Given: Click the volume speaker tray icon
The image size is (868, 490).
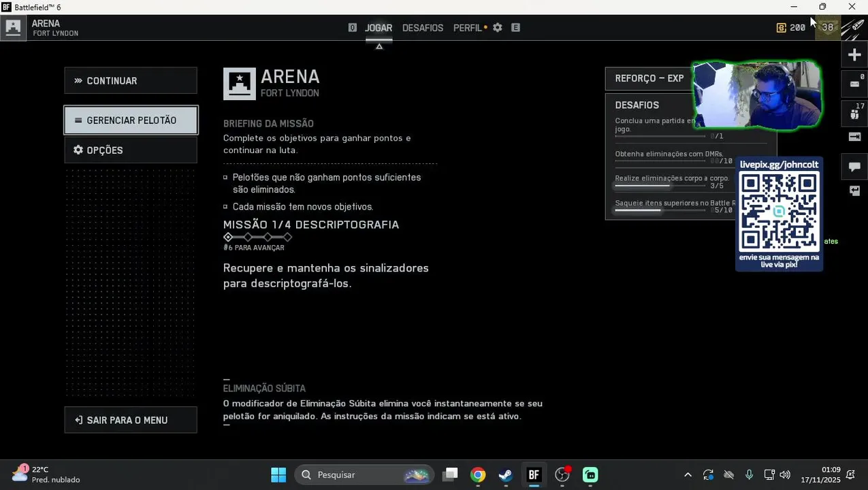Looking at the screenshot, I should tap(785, 474).
